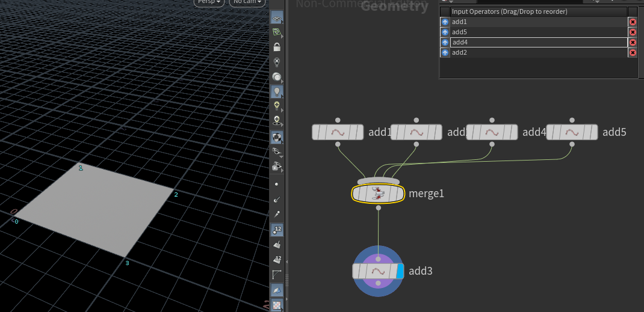
Task: Select high quality lighting with shadows icon
Action: pyautogui.click(x=277, y=121)
